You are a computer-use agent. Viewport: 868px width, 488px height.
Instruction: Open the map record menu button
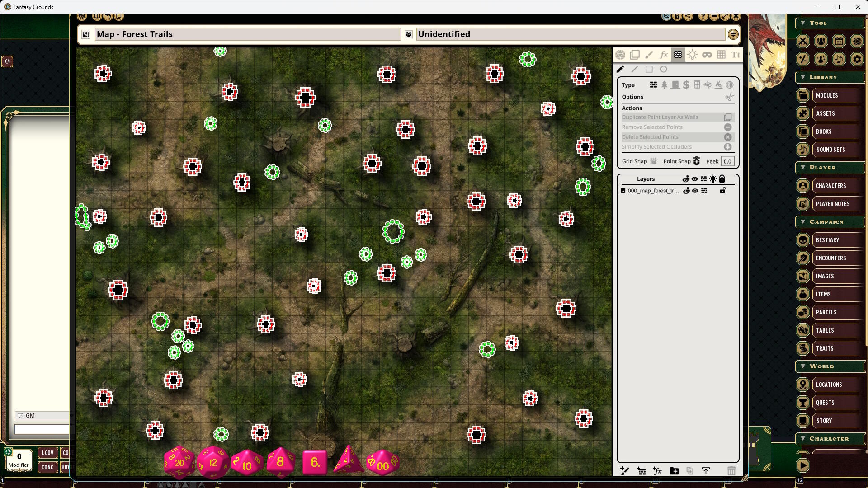click(x=733, y=34)
